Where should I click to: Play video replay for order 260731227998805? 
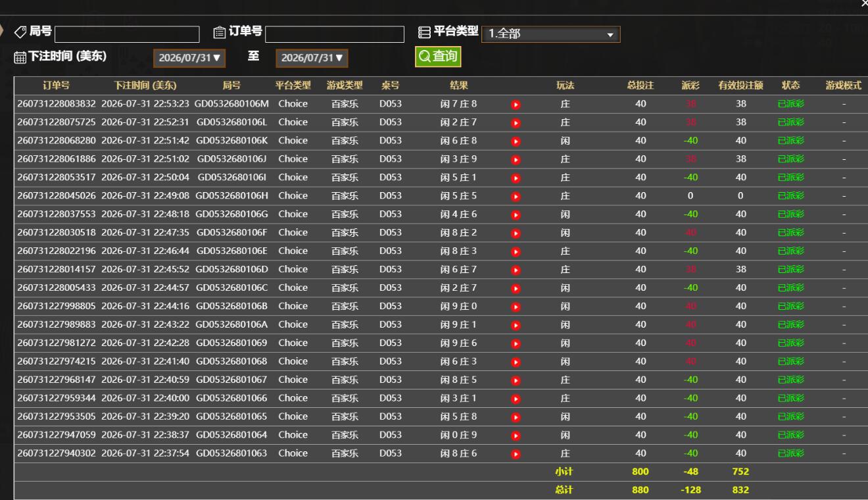[x=516, y=307]
